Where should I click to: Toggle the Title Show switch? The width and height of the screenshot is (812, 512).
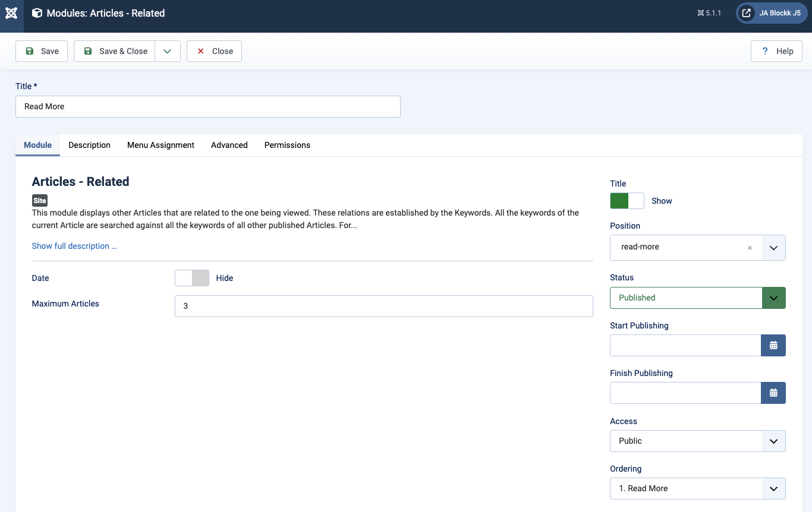pyautogui.click(x=627, y=201)
